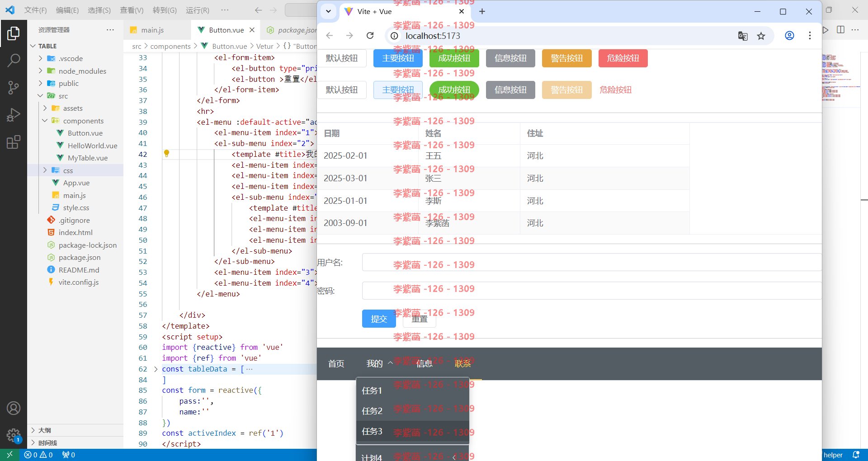
Task: Reload the localhost page
Action: (370, 36)
